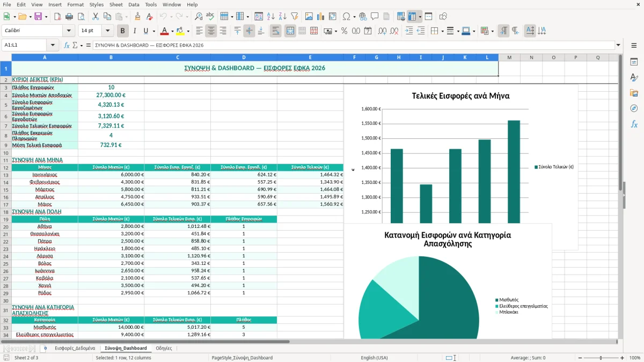Screen dimensions: 644x362
Task: Insert a hyperlink
Action: point(363,17)
